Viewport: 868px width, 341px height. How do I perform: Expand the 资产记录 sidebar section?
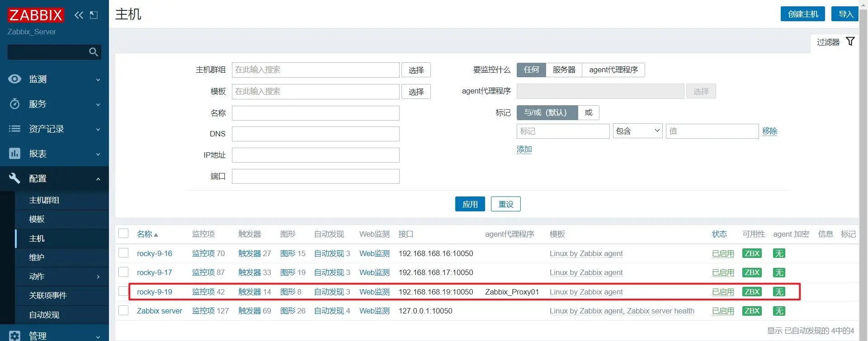point(54,129)
